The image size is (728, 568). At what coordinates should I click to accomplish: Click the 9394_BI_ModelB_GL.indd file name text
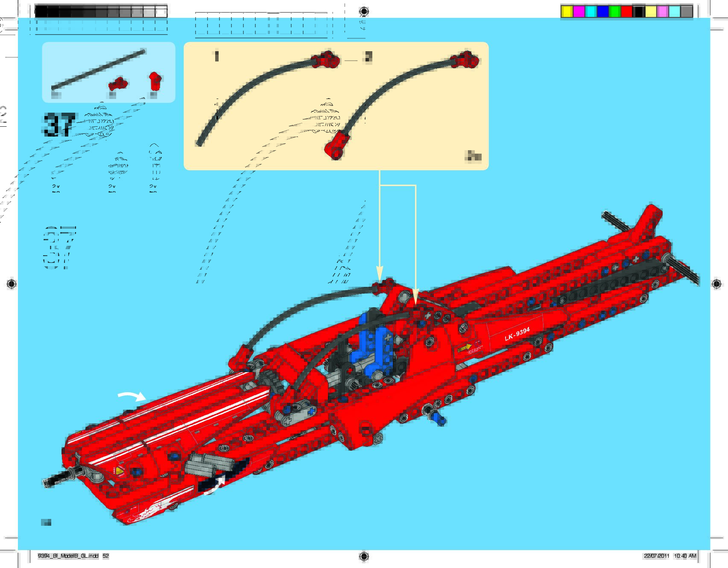click(68, 556)
